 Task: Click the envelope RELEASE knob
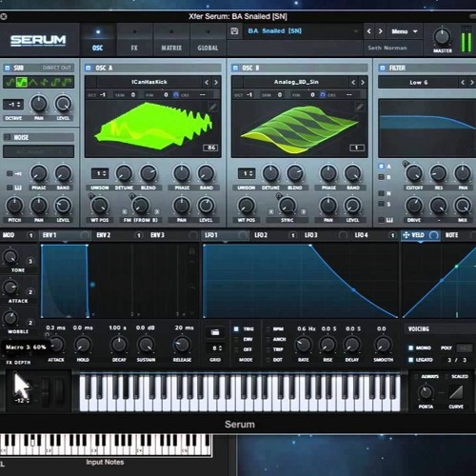182,345
